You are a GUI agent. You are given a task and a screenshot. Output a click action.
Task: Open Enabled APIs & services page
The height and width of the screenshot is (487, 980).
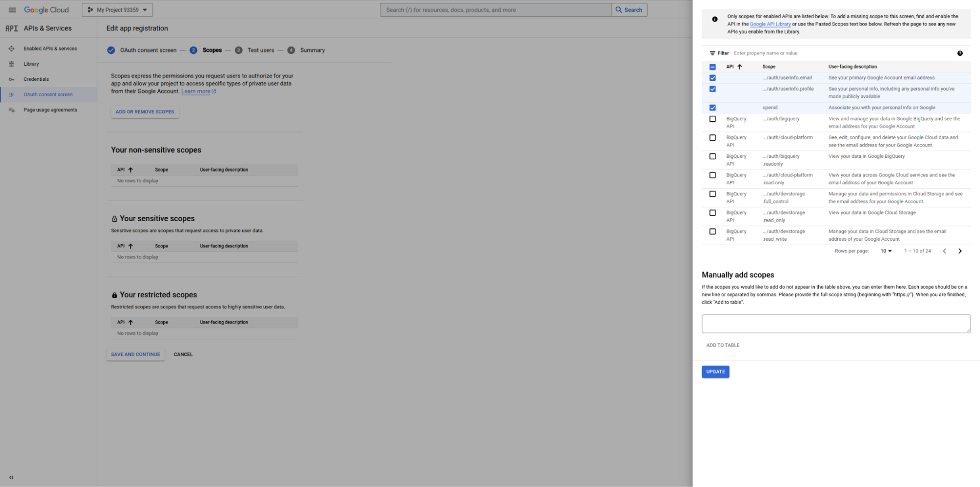coord(50,49)
